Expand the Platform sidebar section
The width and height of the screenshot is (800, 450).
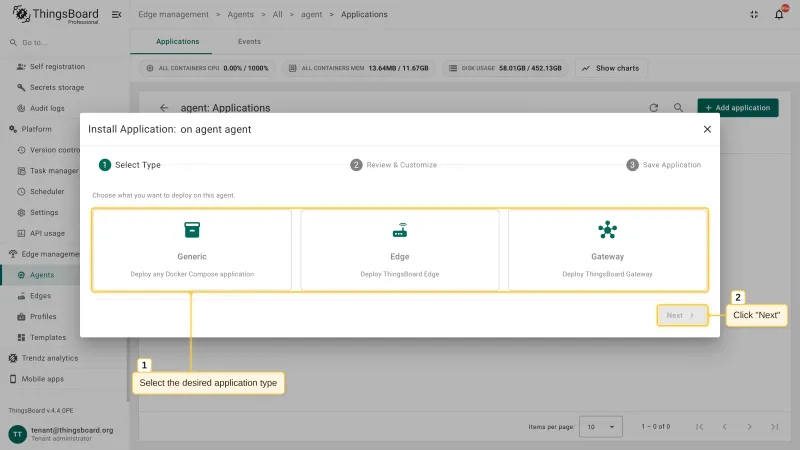tap(36, 129)
